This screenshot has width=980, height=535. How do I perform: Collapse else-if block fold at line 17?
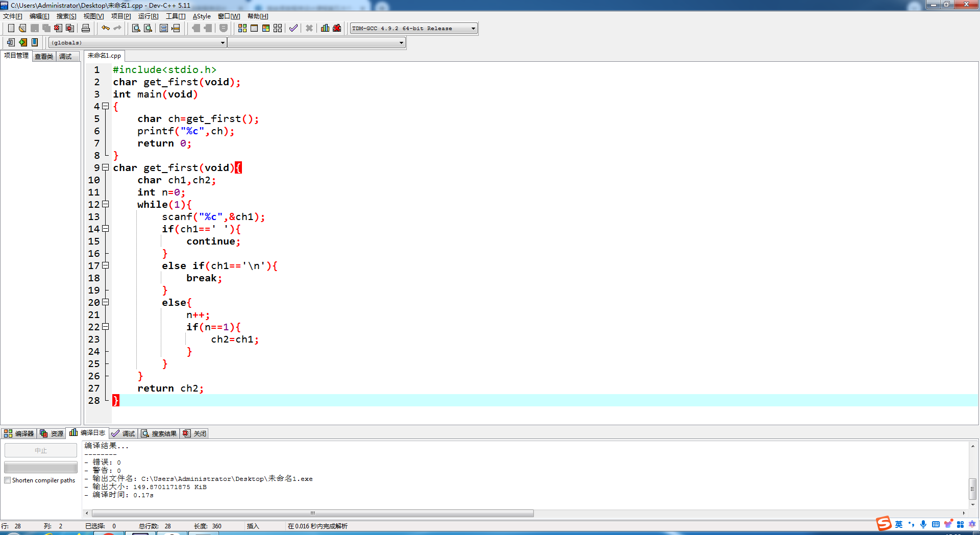[106, 265]
